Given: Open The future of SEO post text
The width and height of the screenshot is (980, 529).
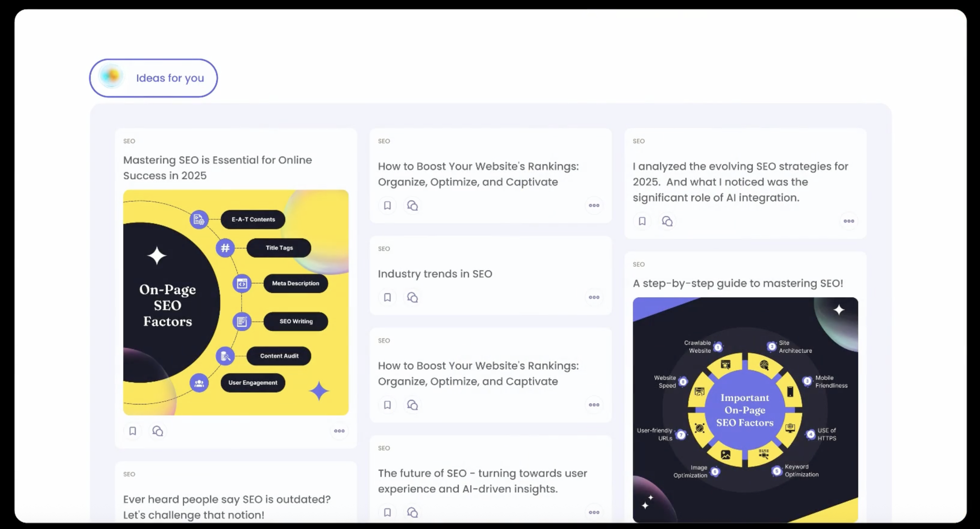Looking at the screenshot, I should click(x=482, y=481).
